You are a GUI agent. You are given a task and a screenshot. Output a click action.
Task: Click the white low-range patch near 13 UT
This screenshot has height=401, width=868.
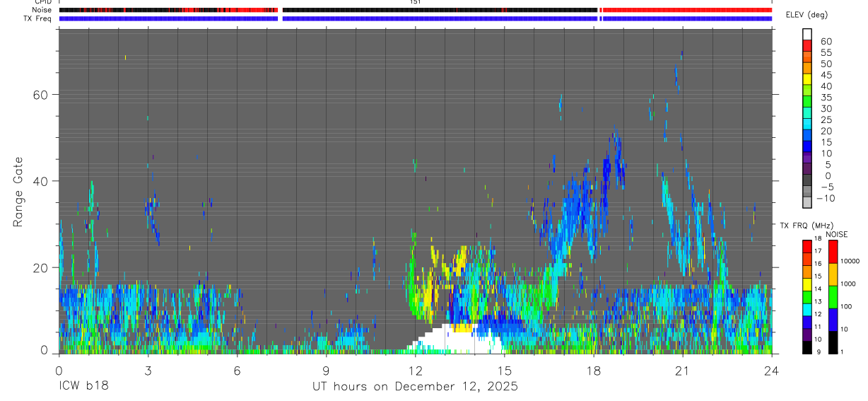458,340
